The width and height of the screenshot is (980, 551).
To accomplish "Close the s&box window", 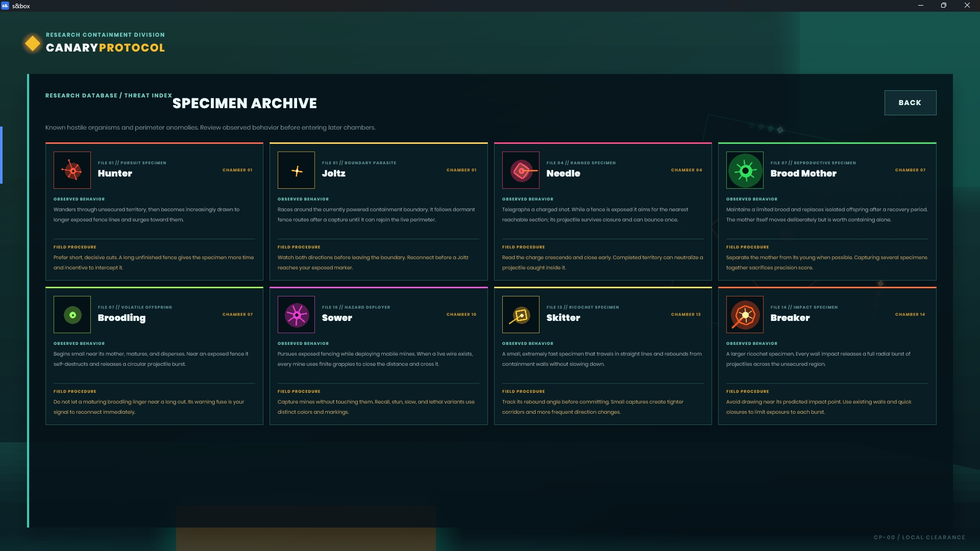I will click(x=967, y=6).
